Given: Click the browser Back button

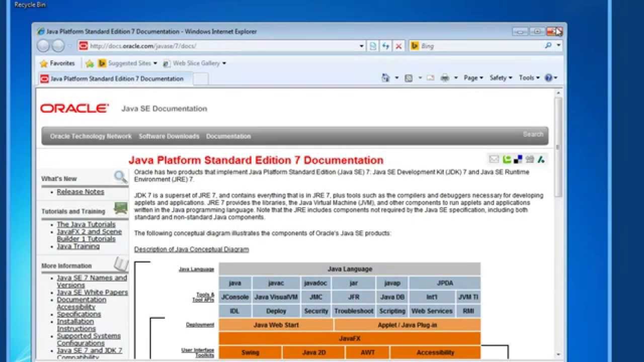Looking at the screenshot, I should (44, 46).
